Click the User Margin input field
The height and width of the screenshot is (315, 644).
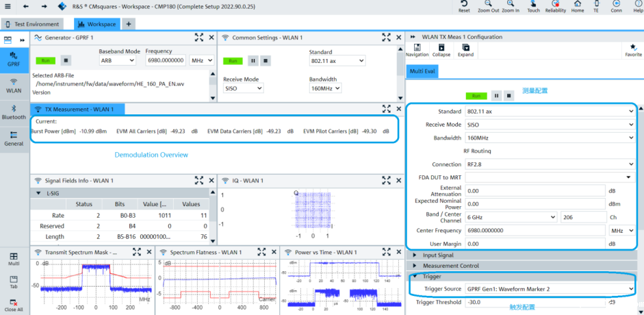(535, 244)
